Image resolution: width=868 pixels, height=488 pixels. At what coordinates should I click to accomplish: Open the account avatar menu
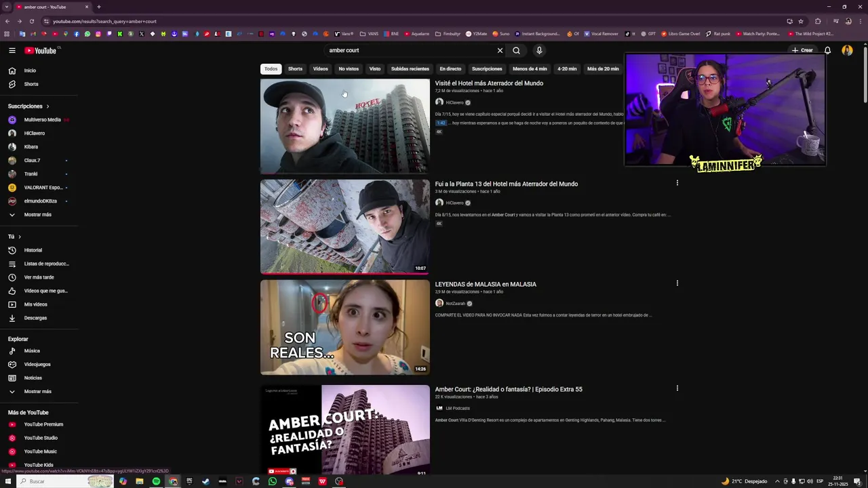point(847,50)
